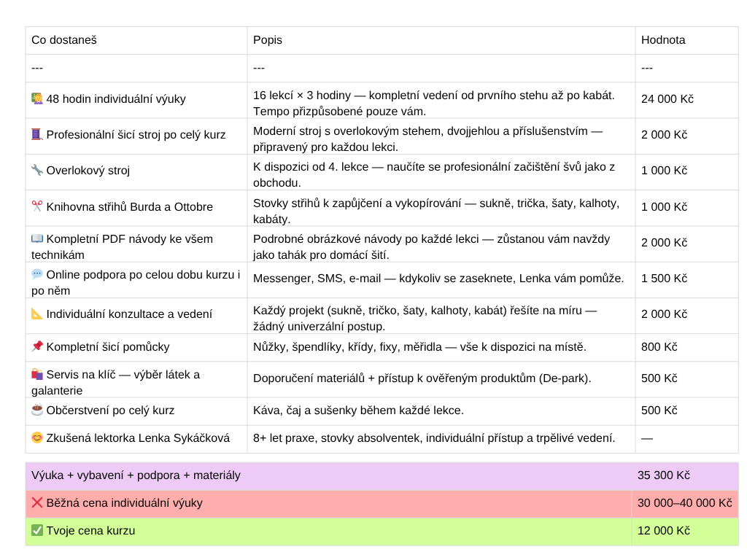Click the wrench icon next to Overlokový stroj

pyautogui.click(x=37, y=171)
